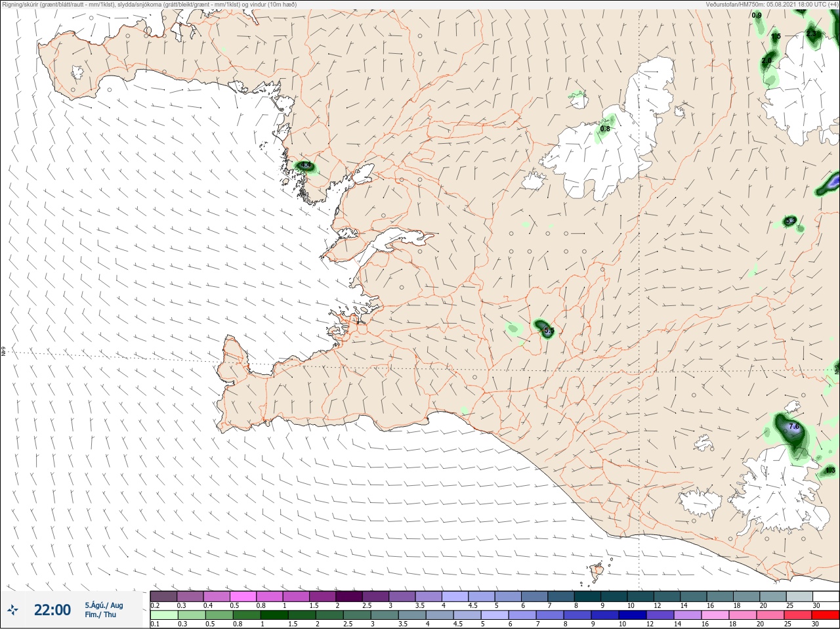Click the 0.9 precipitation value near the top right
The width and height of the screenshot is (840, 629).
(x=757, y=15)
